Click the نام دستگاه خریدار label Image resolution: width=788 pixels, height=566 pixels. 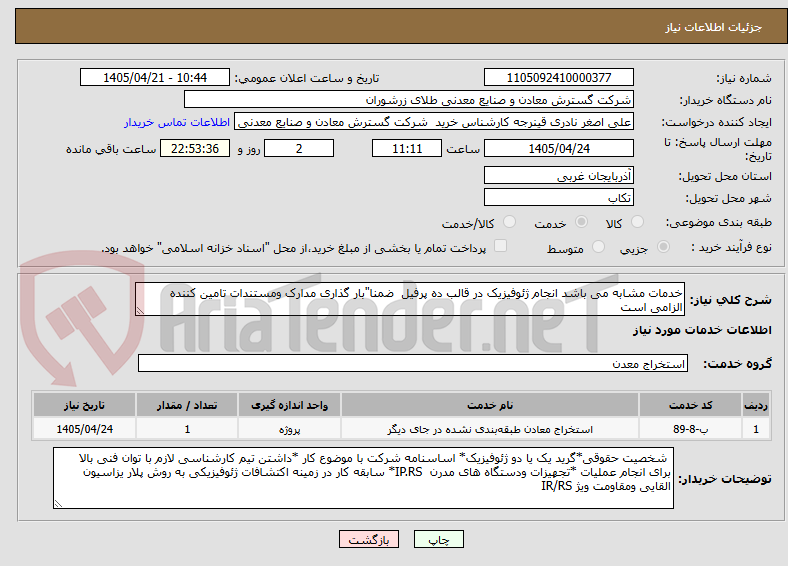pos(725,101)
